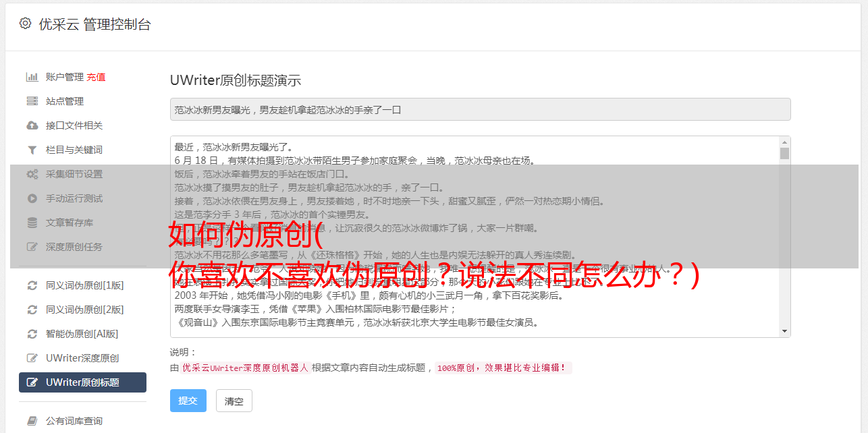Viewport: 868px width, 433px height.
Task: Click the gear icon in the header
Action: [25, 24]
